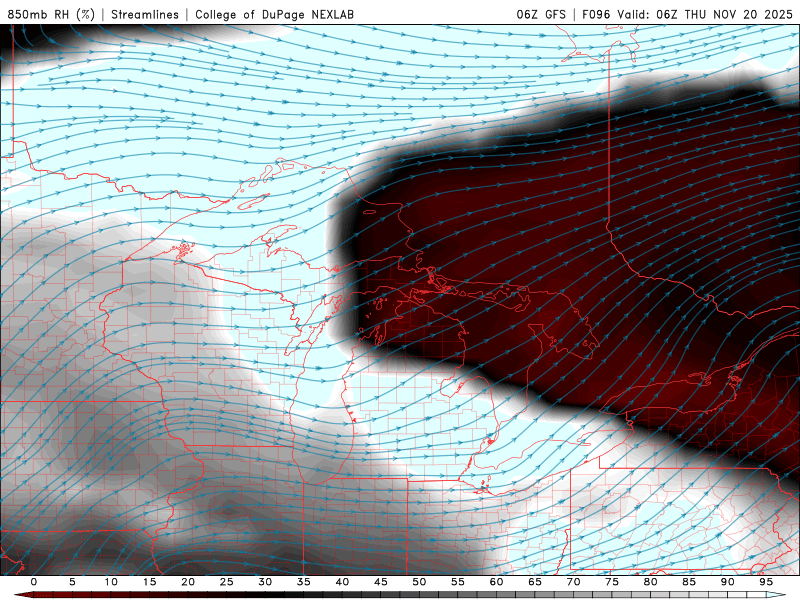Click the '65' label on the color scale

[535, 582]
